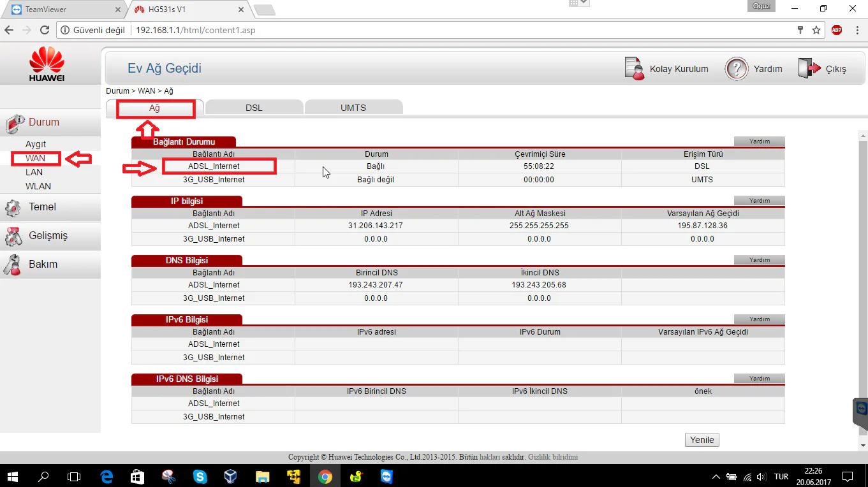
Task: Open the Windows Store taskbar icon
Action: [138, 476]
